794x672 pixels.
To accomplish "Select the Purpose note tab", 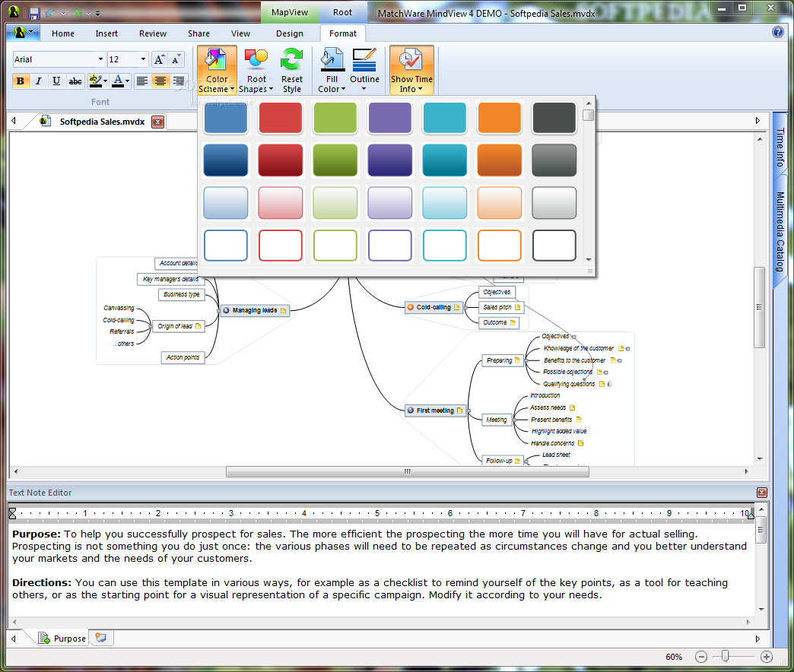I will pyautogui.click(x=63, y=638).
